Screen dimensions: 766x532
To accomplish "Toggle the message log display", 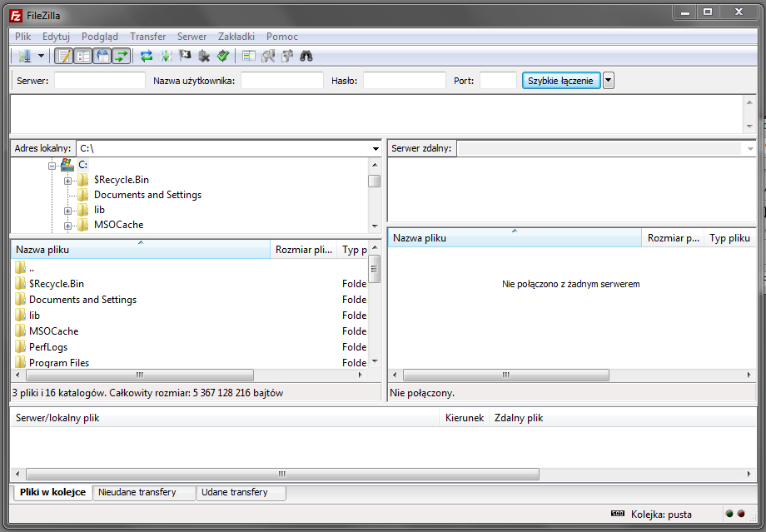I will pyautogui.click(x=63, y=56).
